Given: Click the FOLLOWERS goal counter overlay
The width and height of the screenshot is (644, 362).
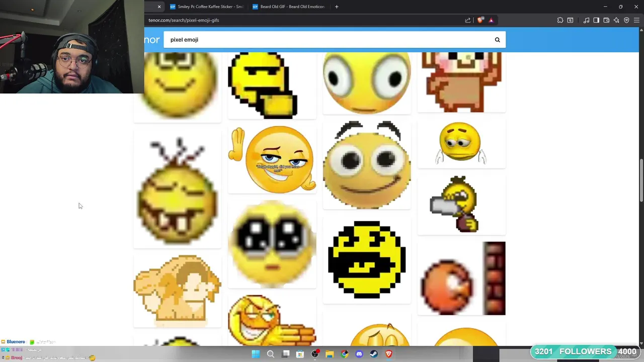Looking at the screenshot, I should coord(586,351).
